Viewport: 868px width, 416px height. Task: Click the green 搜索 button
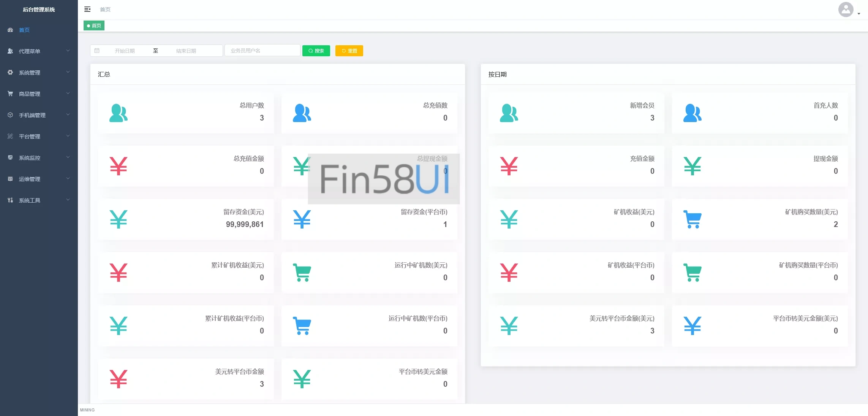pos(316,51)
